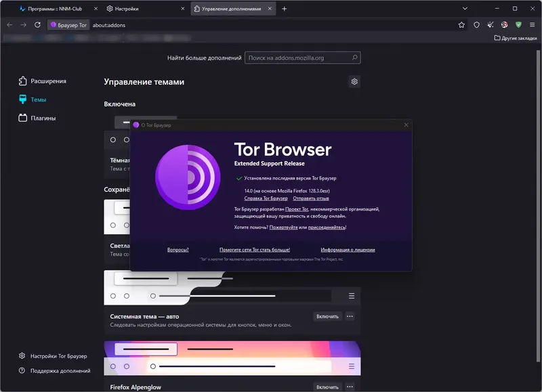
Task: Open more options for Системная тема
Action: coord(350,316)
